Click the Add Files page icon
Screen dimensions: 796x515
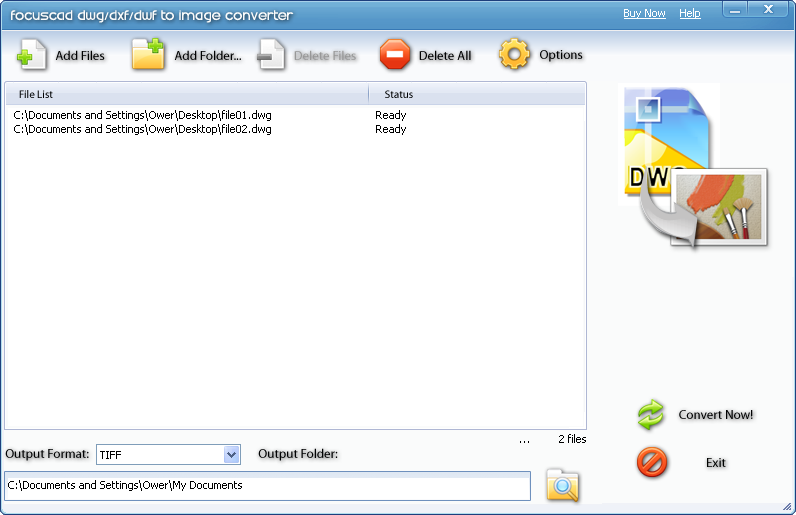pos(31,55)
